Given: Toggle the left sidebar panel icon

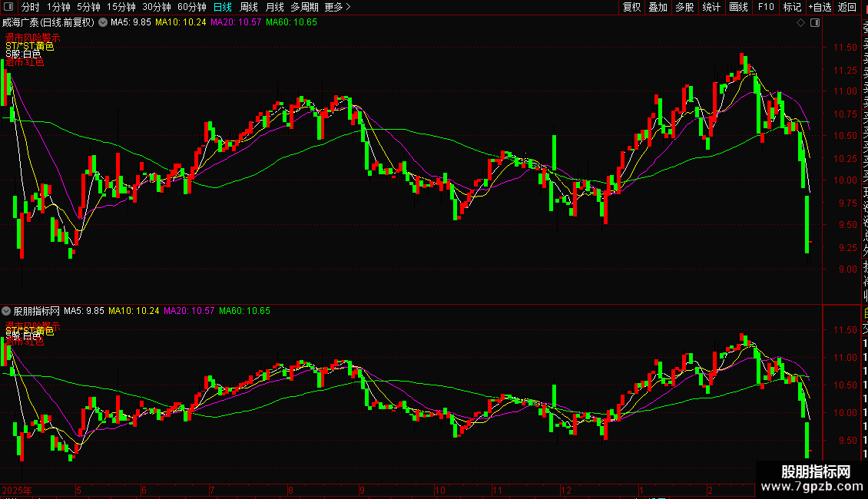Looking at the screenshot, I should click(8, 7).
